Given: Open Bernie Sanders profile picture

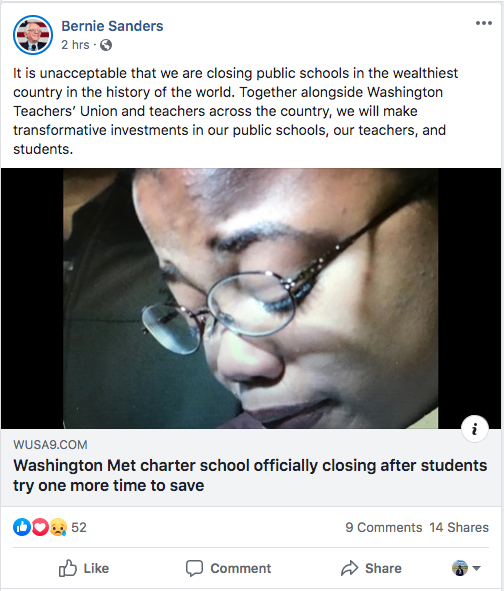Looking at the screenshot, I should (33, 35).
